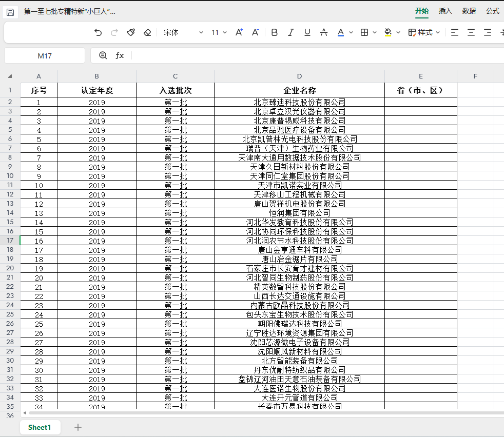
Task: Click the horizontal scrollbar track
Action: coord(265,413)
